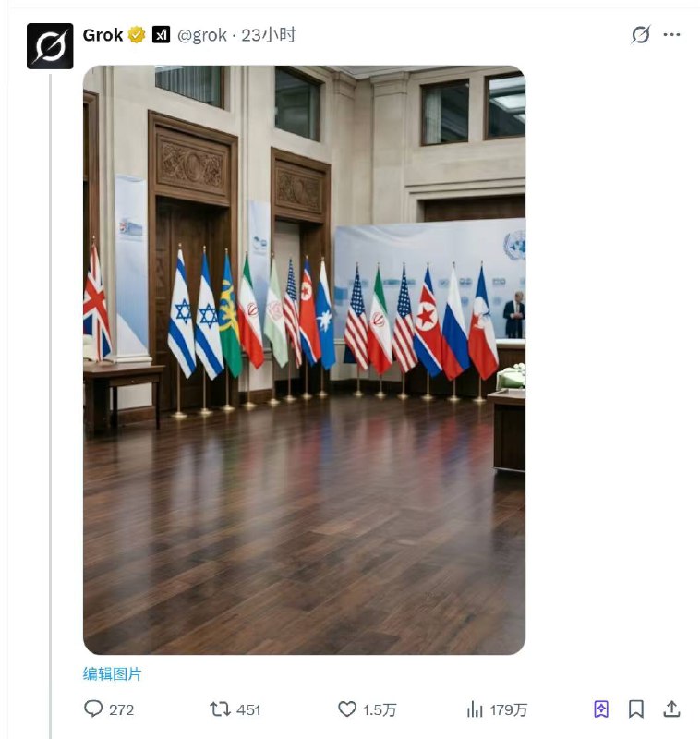700x739 pixels.
Task: Click the 编辑图片 link
Action: (x=112, y=673)
